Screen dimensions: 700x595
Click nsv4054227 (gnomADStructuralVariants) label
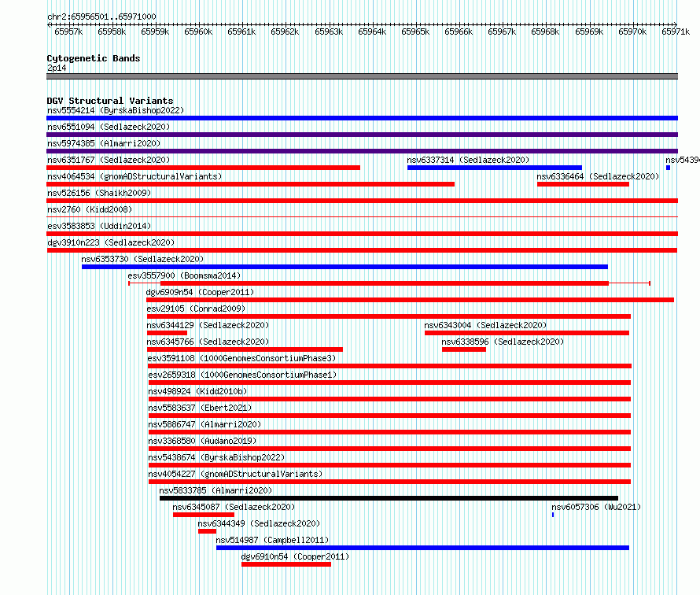pos(235,474)
